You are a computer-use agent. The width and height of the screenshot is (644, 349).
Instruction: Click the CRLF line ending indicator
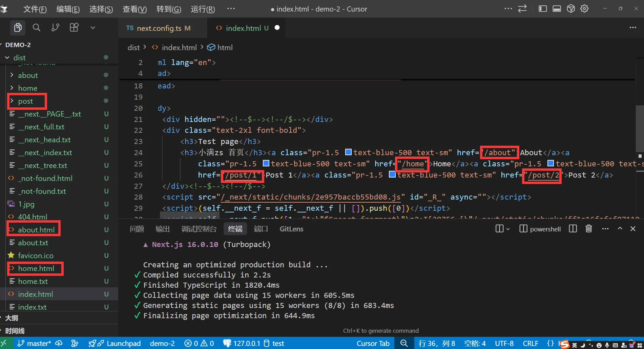point(530,343)
